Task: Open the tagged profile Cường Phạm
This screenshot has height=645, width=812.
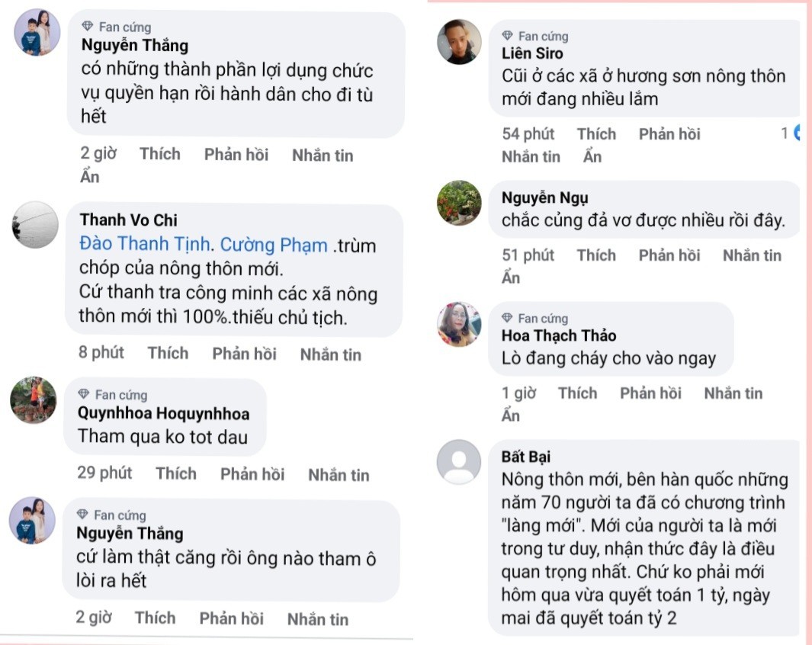Action: point(274,246)
